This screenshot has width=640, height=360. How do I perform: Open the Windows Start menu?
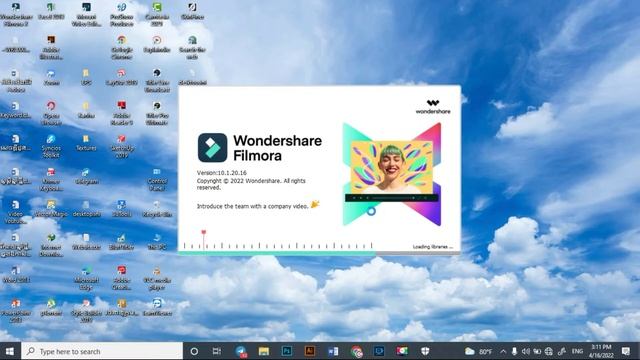point(10,351)
